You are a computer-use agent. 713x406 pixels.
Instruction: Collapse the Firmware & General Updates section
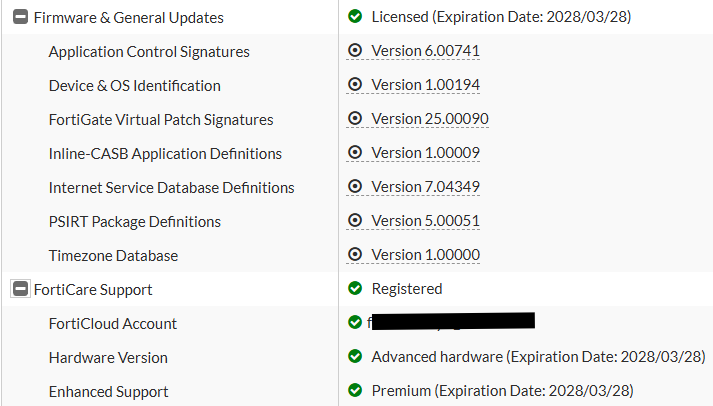coord(20,18)
